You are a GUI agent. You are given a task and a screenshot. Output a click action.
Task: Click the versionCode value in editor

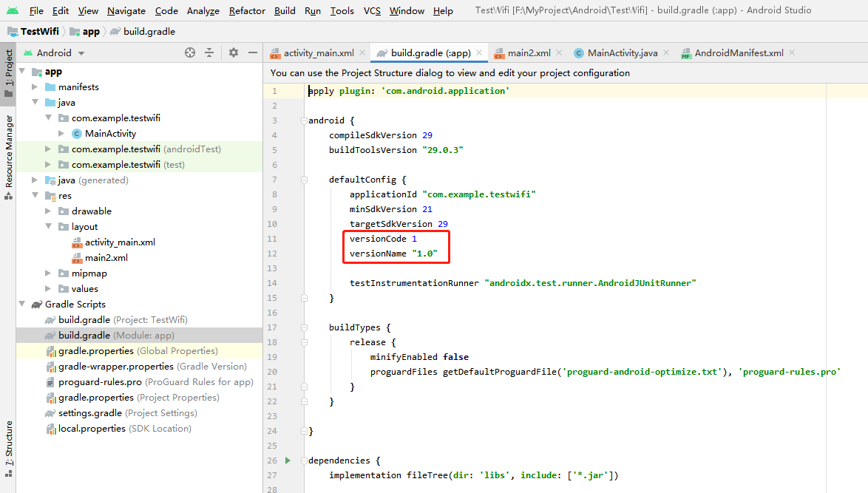click(414, 239)
